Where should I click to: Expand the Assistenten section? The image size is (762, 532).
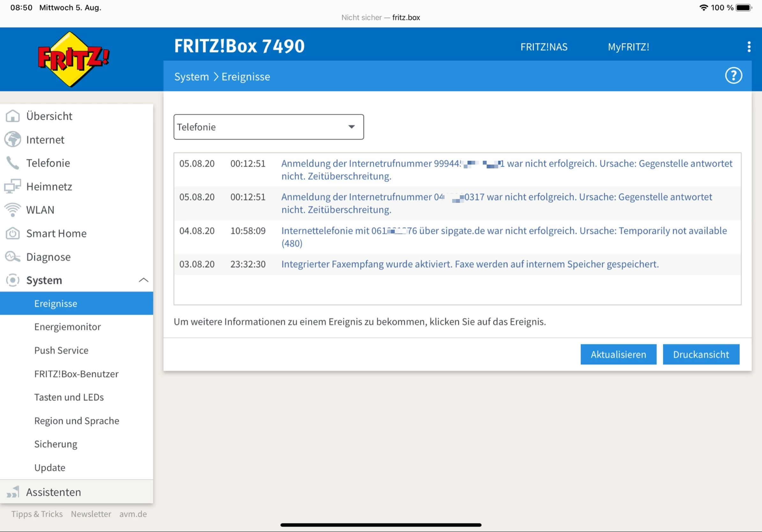(53, 492)
